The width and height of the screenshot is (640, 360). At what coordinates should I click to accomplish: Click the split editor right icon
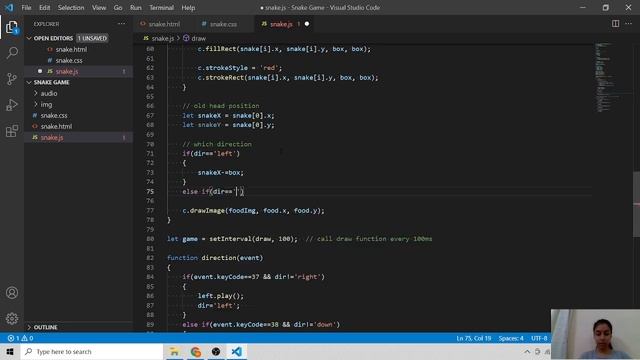[x=615, y=24]
